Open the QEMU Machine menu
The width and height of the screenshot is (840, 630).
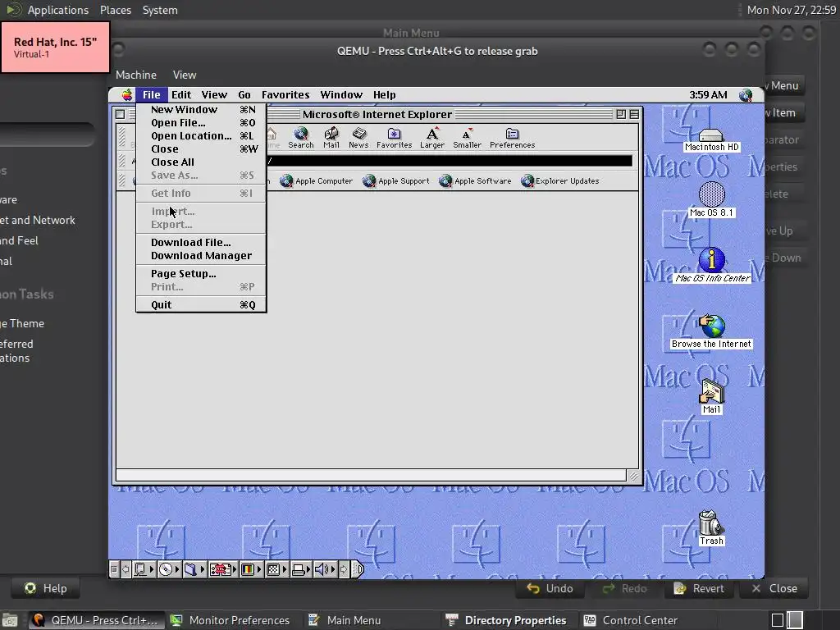(x=136, y=75)
